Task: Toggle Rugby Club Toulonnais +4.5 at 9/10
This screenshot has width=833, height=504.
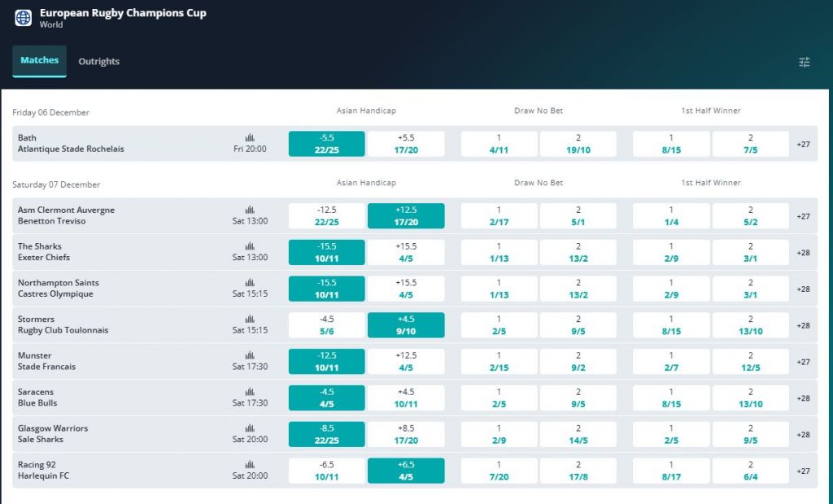Action: (406, 325)
